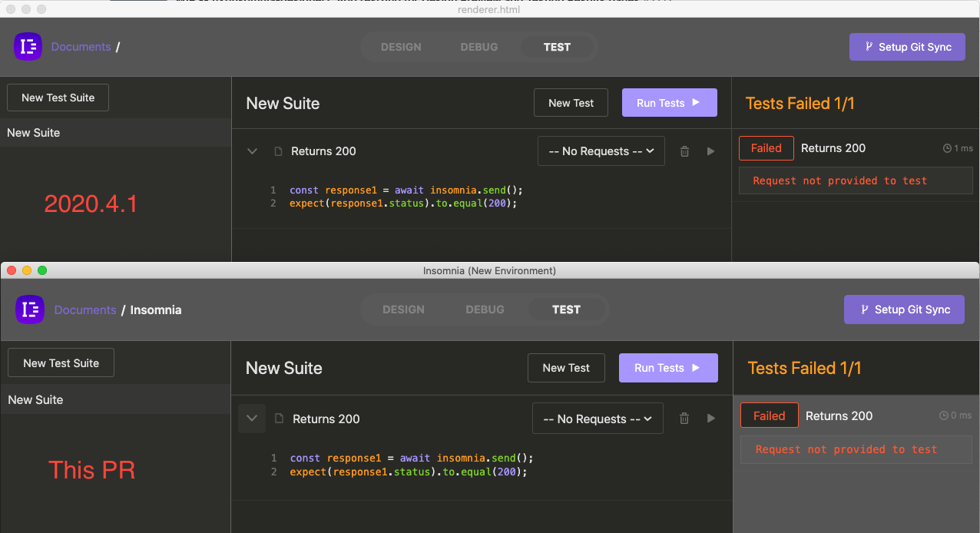Delete Returns 200 test in Insomnia window
Screen dimensions: 980x533
point(684,419)
